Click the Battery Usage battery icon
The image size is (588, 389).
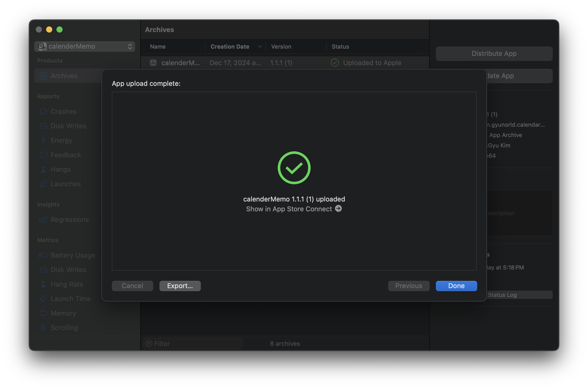pos(43,255)
